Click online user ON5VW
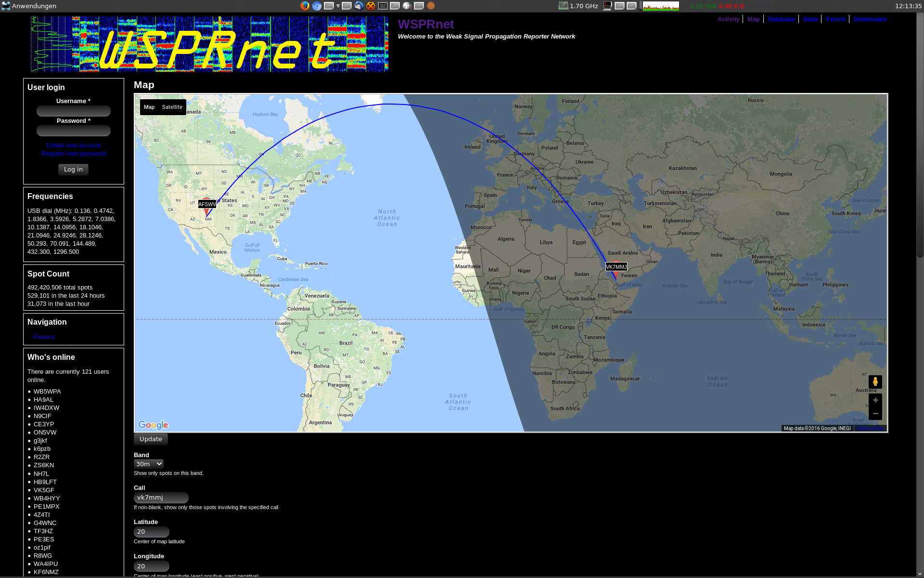This screenshot has height=578, width=924. tap(45, 433)
